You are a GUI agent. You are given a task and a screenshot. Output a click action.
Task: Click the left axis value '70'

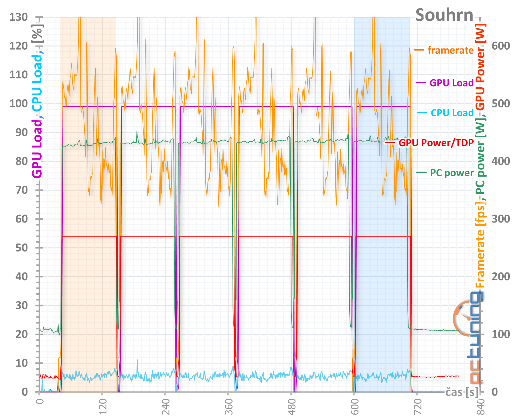pyautogui.click(x=22, y=190)
